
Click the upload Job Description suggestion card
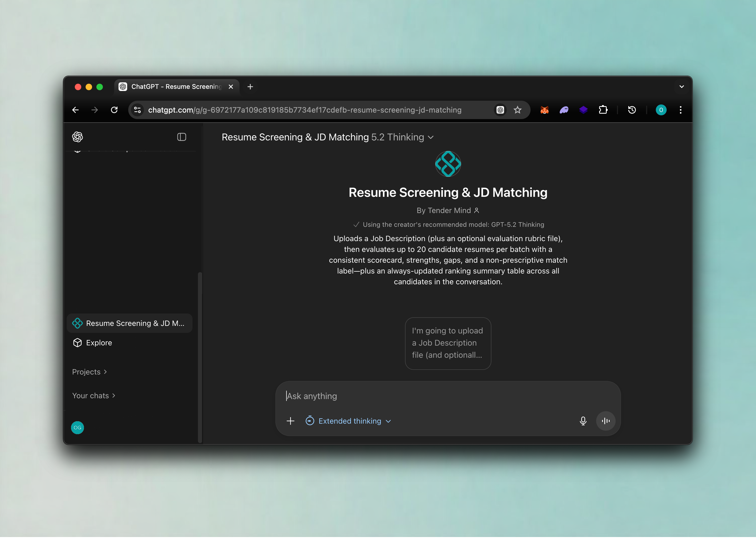[x=448, y=343]
